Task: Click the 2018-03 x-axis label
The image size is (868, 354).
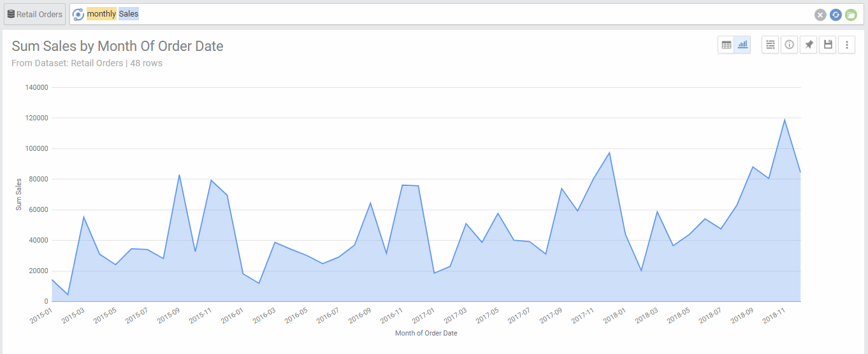Action: (x=646, y=315)
